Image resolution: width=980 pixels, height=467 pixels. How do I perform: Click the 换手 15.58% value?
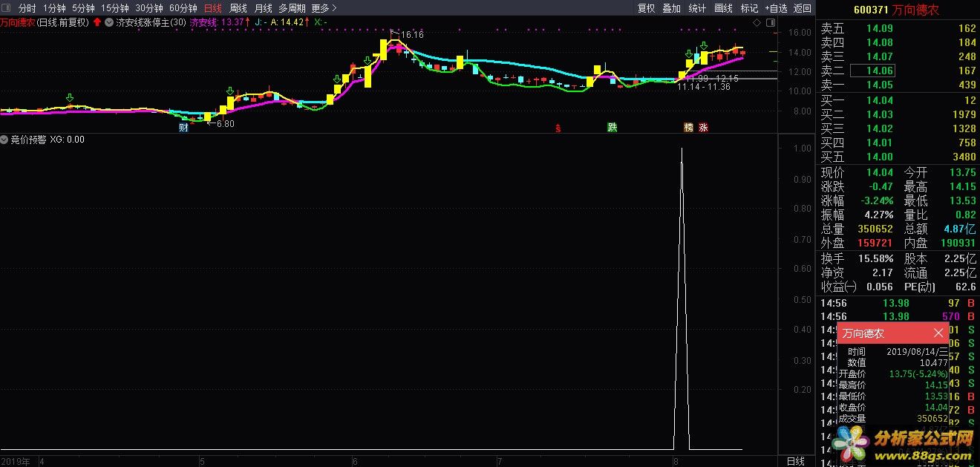[876, 258]
